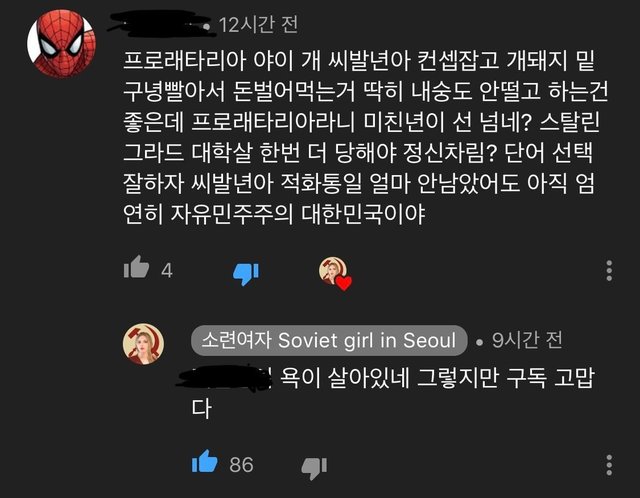Viewport: 640px width, 498px height.
Task: Open the Spider-Man profile avatar
Action: (61, 43)
